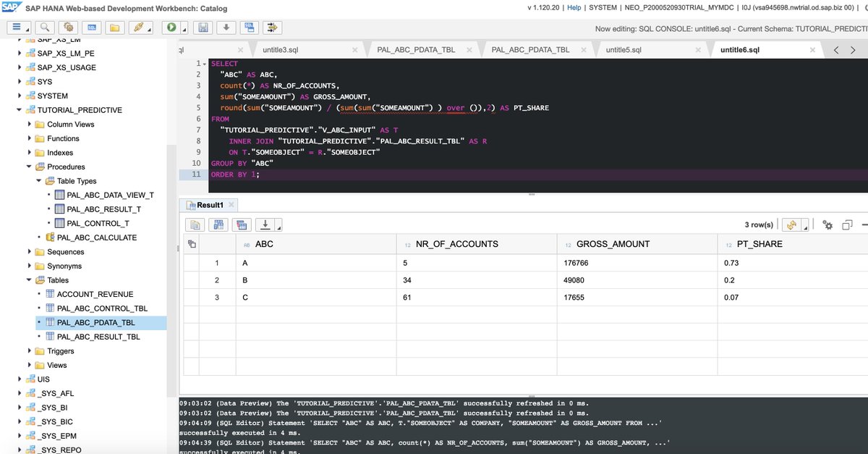Click the copy icon in result toolbar
The image size is (868, 454).
(195, 224)
